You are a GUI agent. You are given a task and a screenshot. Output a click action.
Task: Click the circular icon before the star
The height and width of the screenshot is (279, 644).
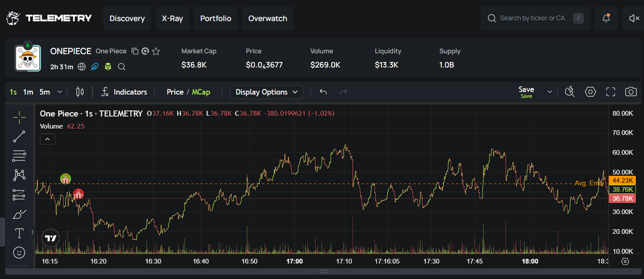pyautogui.click(x=145, y=52)
